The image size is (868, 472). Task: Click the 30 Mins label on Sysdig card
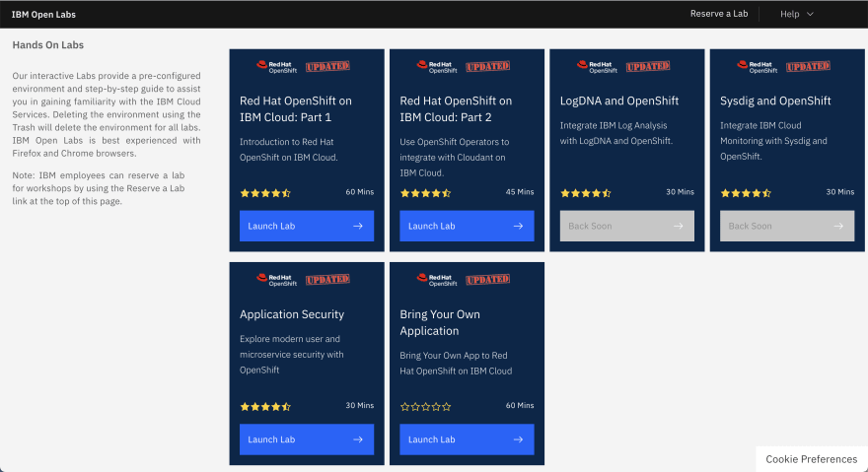839,192
